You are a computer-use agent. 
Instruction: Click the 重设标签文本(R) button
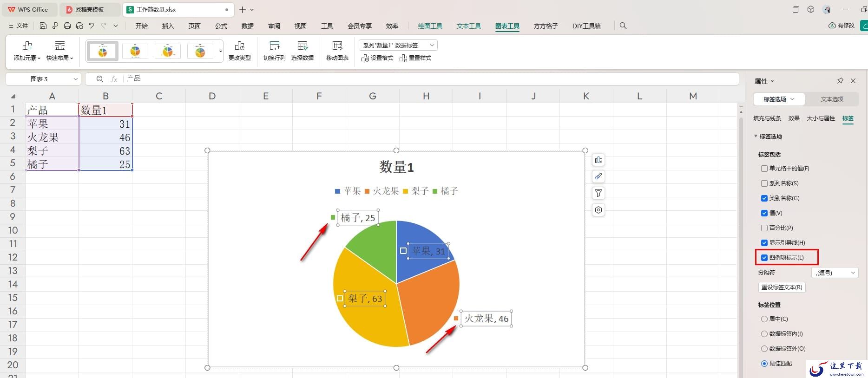[782, 287]
